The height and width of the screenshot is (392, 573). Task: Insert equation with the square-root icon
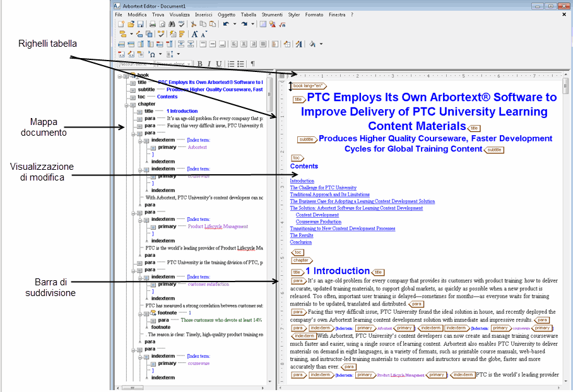click(x=282, y=24)
